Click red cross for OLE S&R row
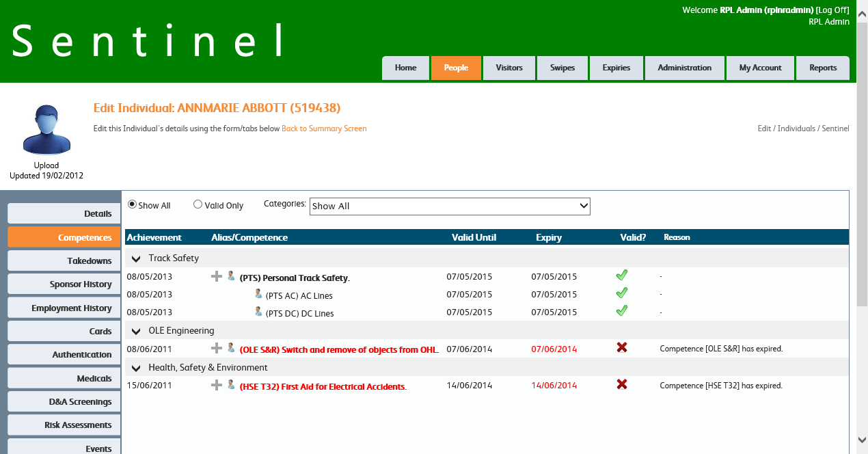Viewport: 868px width, 454px height. coord(622,347)
